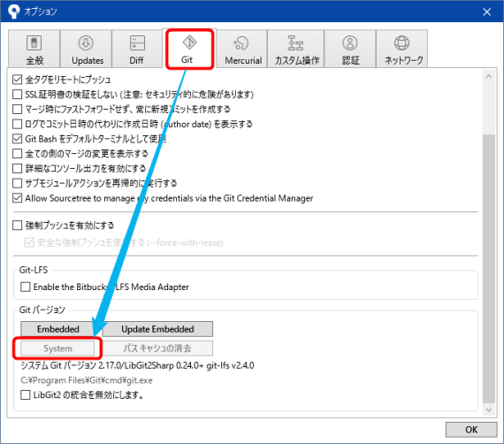Click the Git バージョン group label

(x=42, y=310)
